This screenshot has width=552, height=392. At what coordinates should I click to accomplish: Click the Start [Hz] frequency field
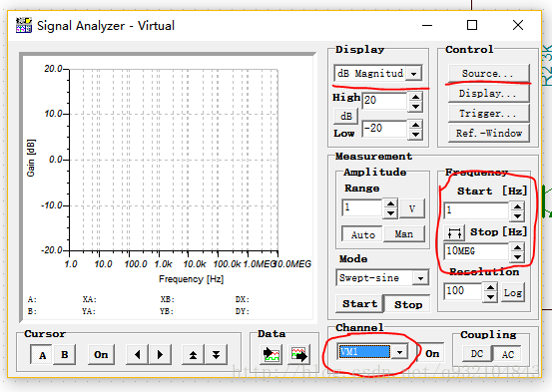477,210
